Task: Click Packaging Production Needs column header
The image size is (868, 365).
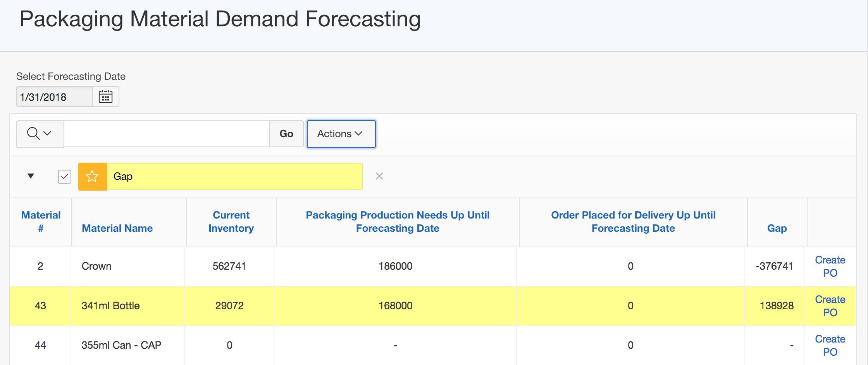Action: tap(398, 222)
